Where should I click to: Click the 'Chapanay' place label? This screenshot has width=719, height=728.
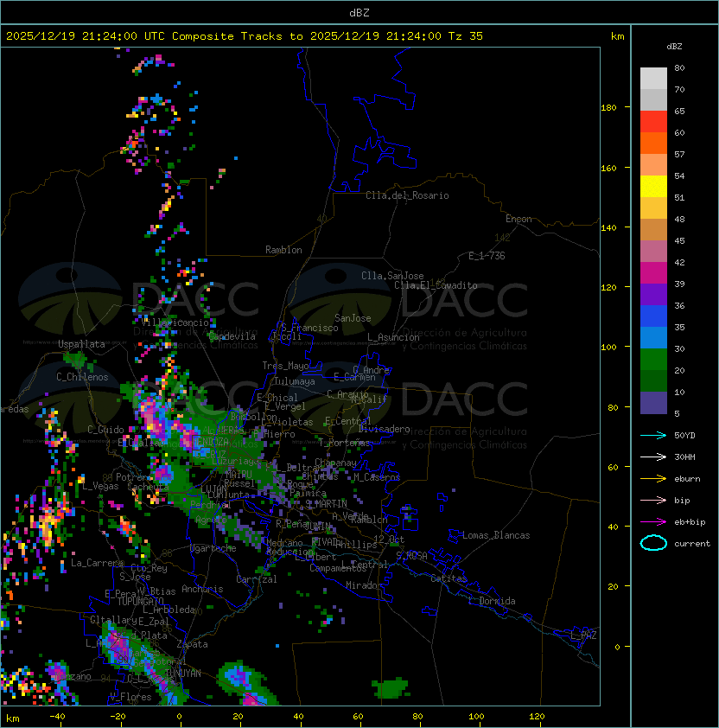335,463
